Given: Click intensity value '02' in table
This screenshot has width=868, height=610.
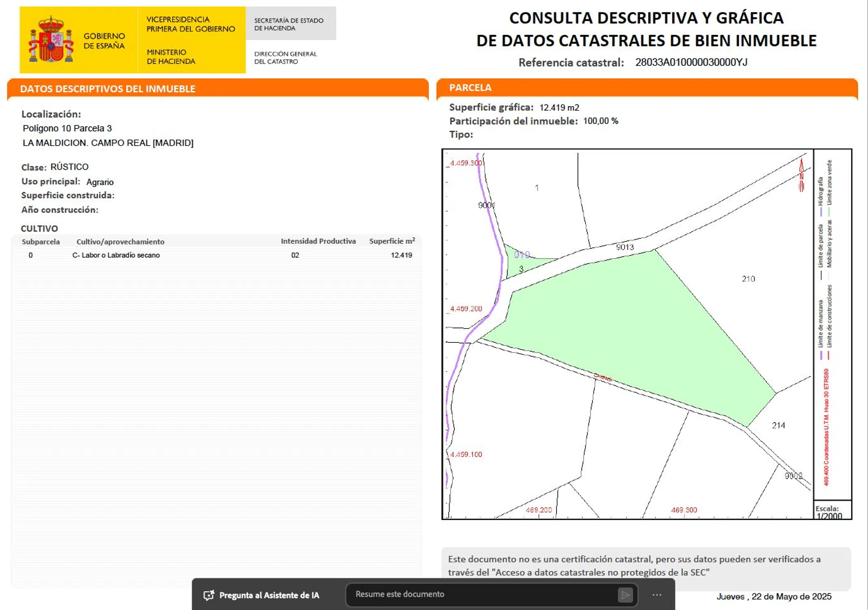Looking at the screenshot, I should tap(295, 255).
